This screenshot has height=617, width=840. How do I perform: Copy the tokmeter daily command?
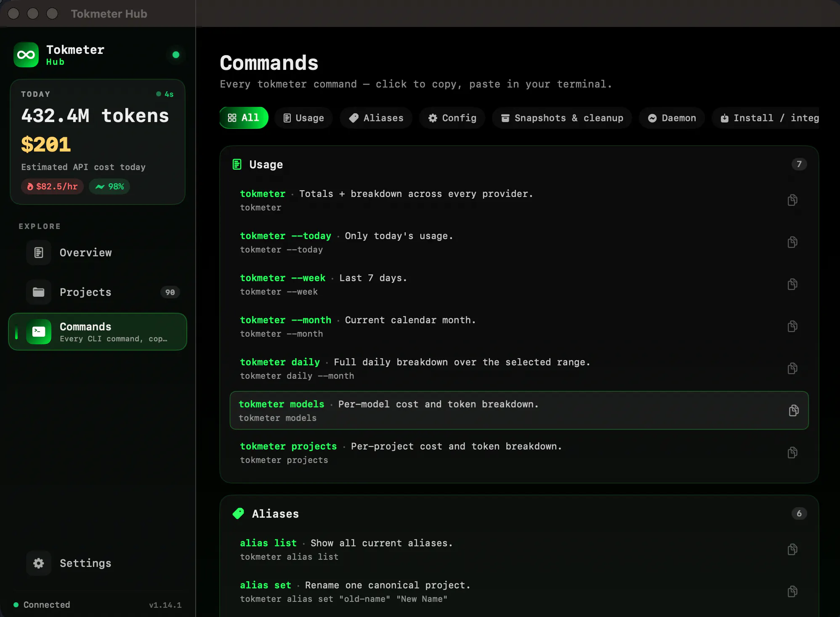[792, 368]
